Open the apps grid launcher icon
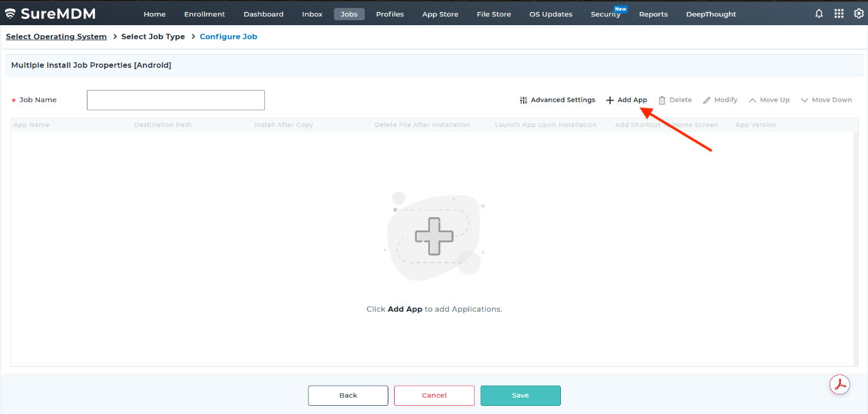 (x=838, y=14)
